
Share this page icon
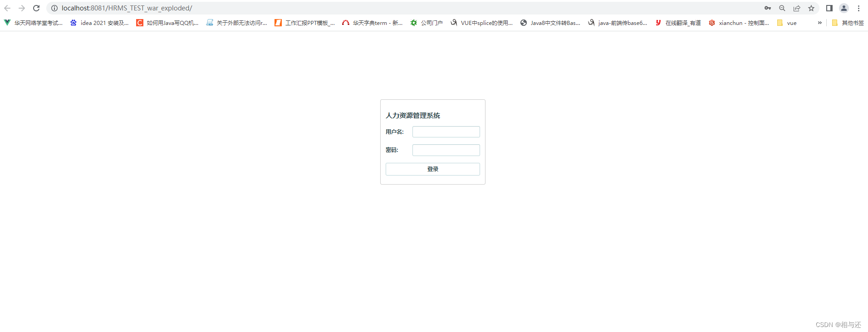pyautogui.click(x=797, y=8)
